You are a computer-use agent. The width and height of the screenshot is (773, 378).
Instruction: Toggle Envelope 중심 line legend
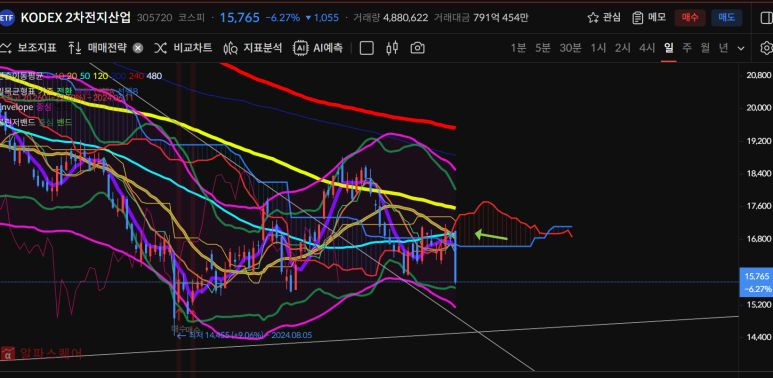point(43,107)
